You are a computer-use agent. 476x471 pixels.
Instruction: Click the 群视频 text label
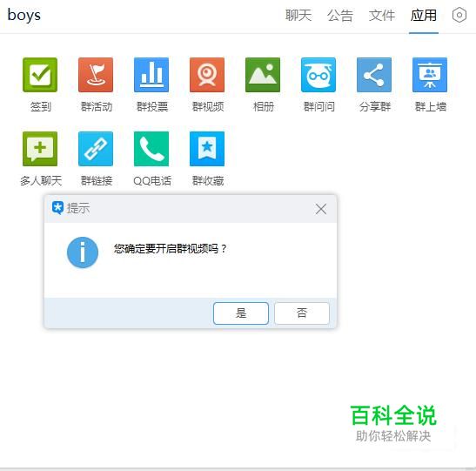click(x=208, y=106)
